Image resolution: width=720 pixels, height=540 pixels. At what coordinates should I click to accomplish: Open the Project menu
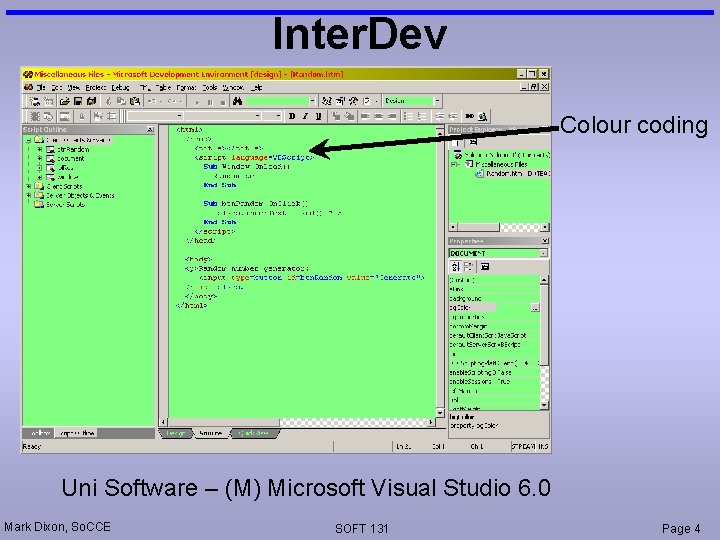96,87
